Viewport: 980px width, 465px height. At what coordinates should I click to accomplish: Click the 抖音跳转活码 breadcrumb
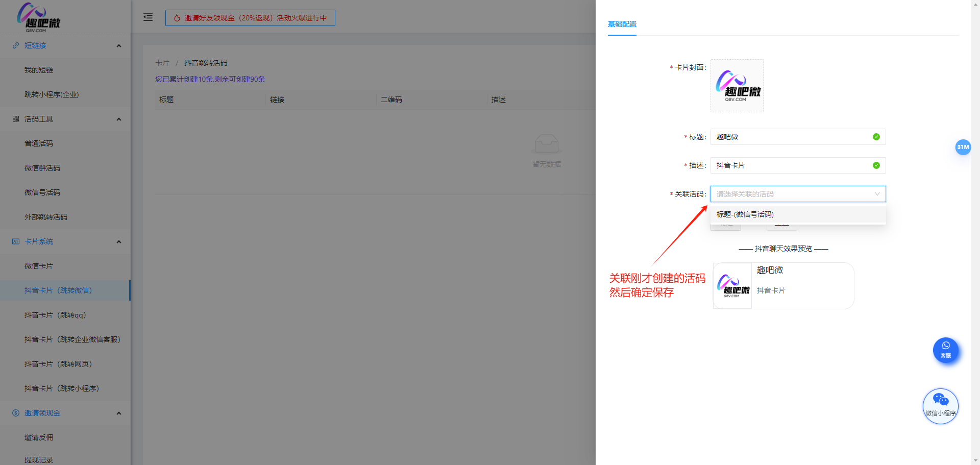(x=206, y=63)
